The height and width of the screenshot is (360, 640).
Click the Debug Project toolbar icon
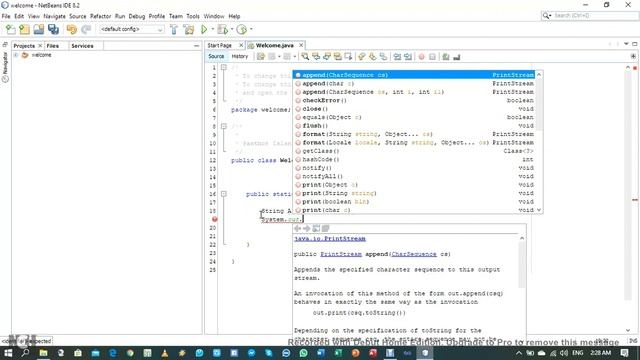[x=222, y=29]
